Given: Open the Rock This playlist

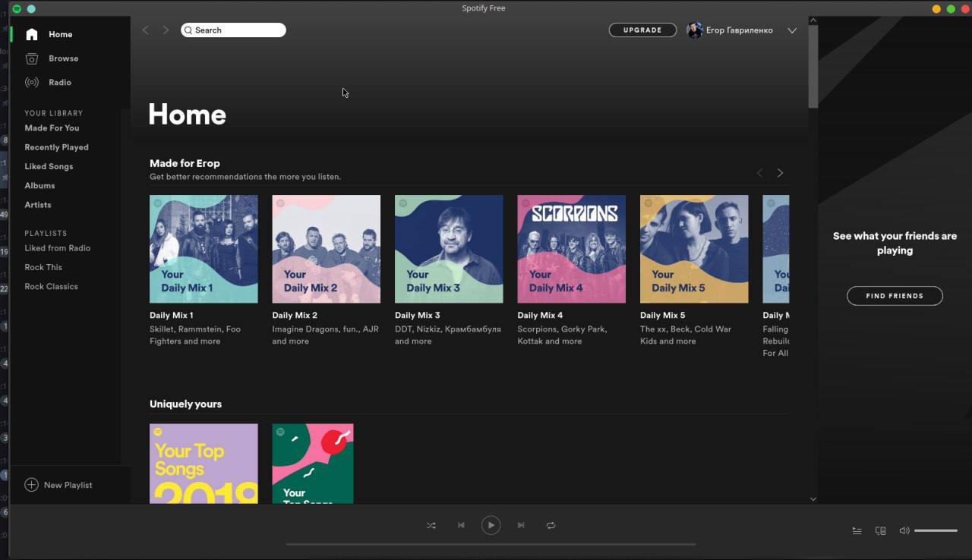Looking at the screenshot, I should (x=43, y=267).
